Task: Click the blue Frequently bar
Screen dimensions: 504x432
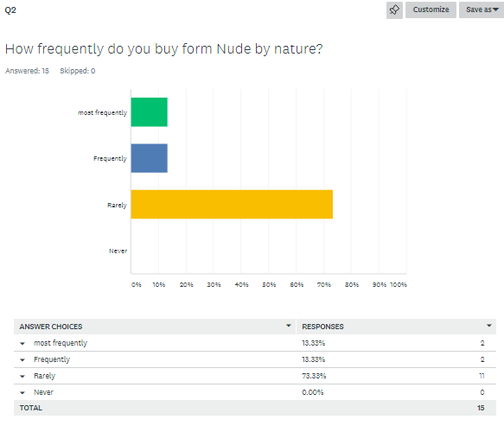Action: (x=150, y=158)
